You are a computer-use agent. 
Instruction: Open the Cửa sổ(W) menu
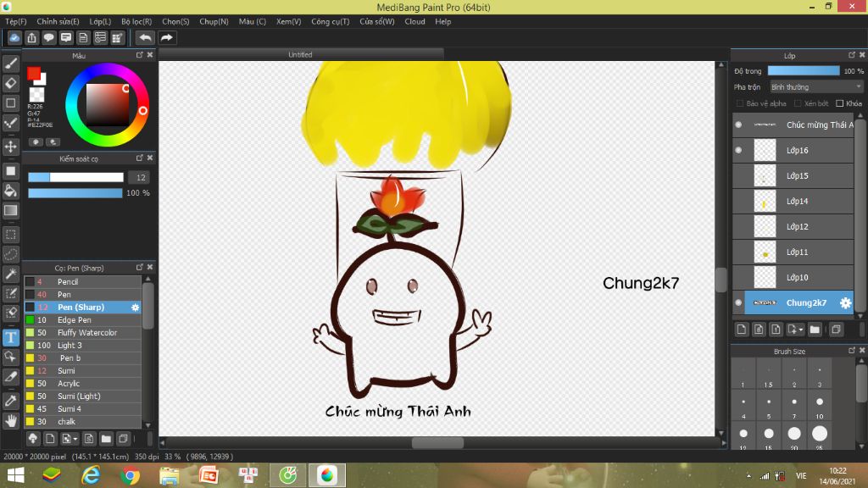[x=377, y=21]
